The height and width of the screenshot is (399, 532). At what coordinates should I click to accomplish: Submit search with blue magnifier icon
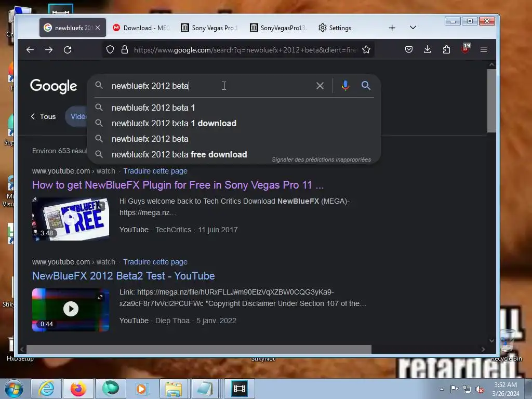(366, 86)
